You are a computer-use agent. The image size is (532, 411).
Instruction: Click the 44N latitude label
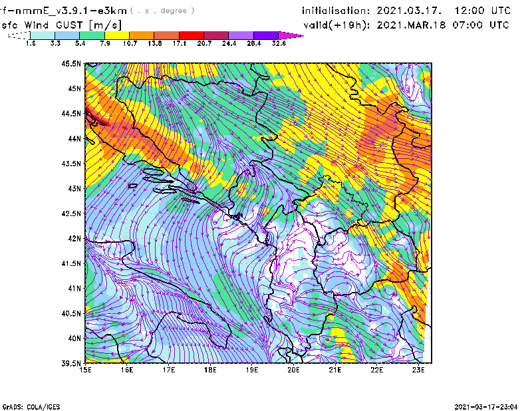pyautogui.click(x=74, y=138)
